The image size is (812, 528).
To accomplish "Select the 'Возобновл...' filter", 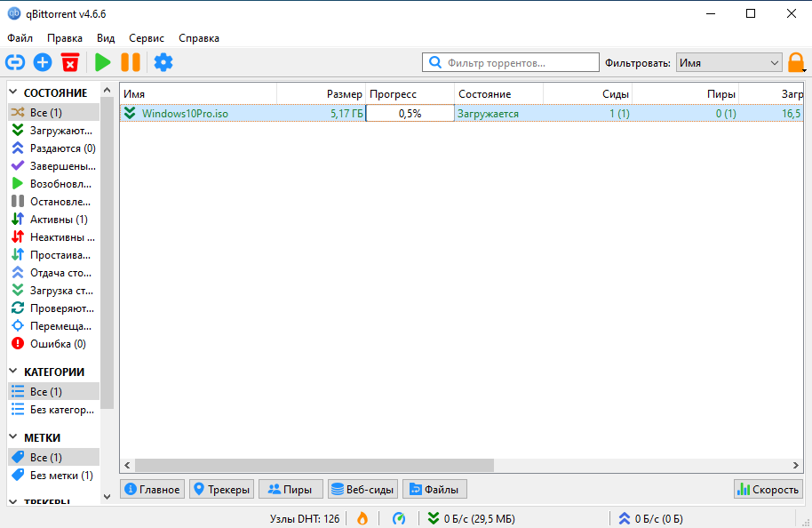I will click(x=53, y=184).
